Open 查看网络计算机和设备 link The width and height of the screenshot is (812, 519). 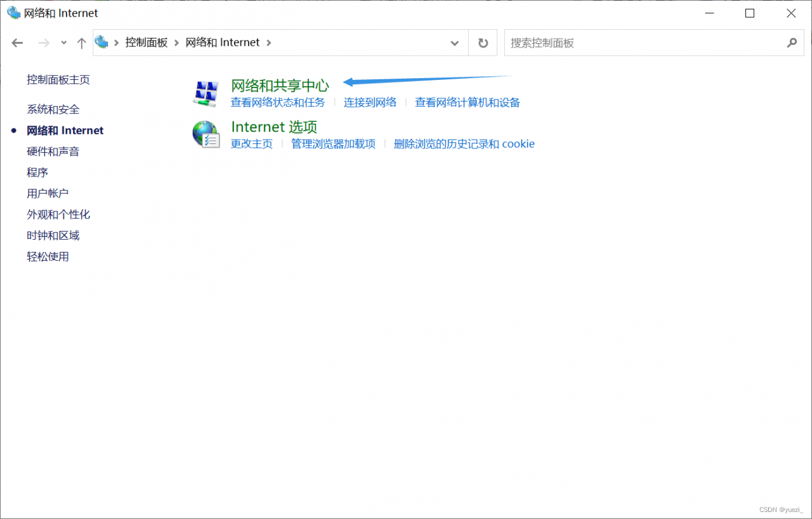(468, 102)
